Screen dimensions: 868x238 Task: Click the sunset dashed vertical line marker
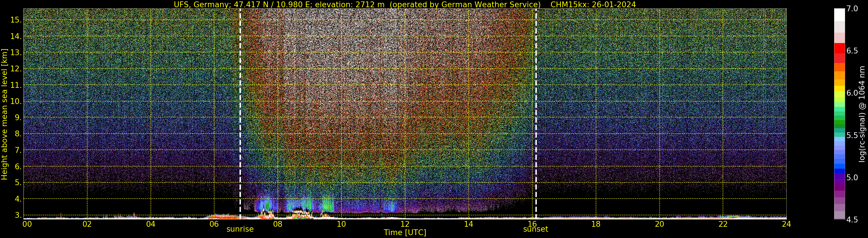(536, 114)
